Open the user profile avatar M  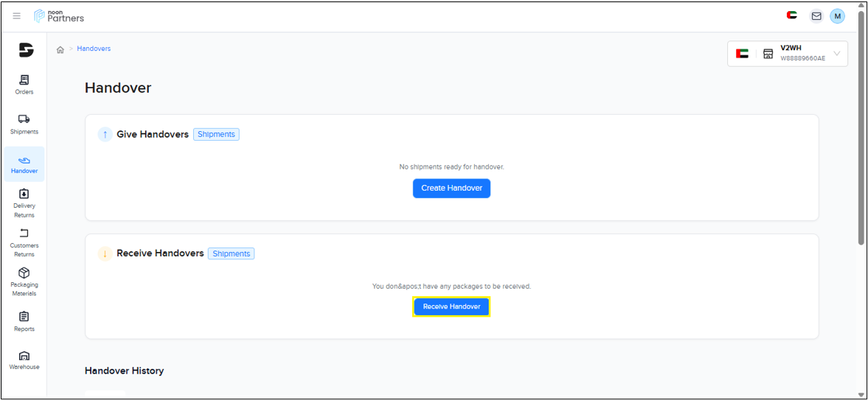pyautogui.click(x=837, y=16)
